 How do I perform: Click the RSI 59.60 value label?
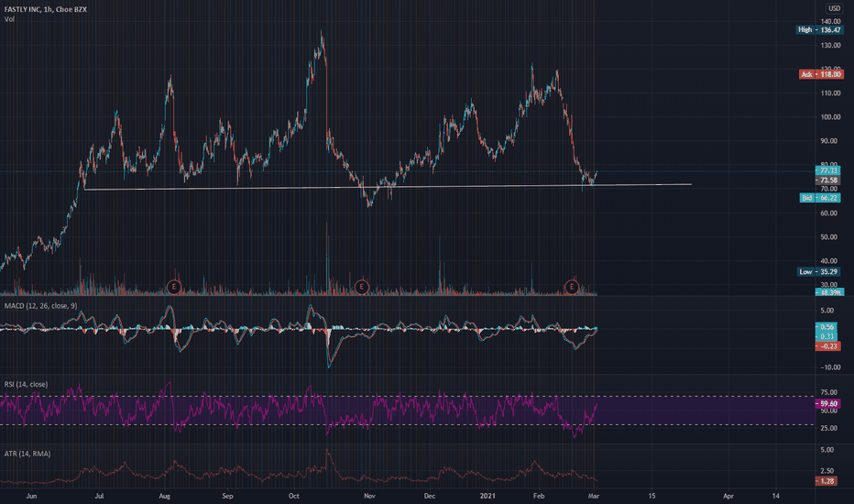(828, 404)
